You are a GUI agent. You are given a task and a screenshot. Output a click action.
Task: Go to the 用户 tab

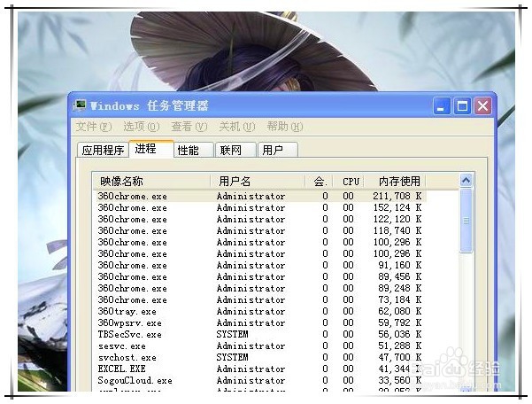point(278,150)
